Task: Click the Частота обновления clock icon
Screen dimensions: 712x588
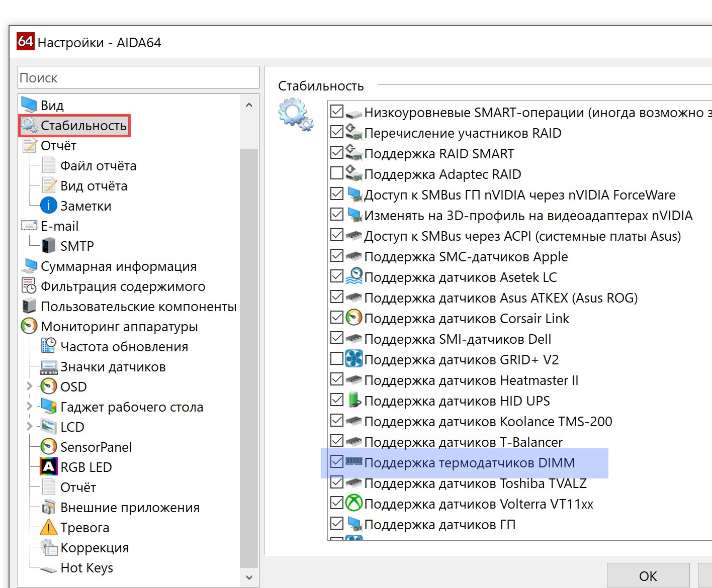Action: 49,346
